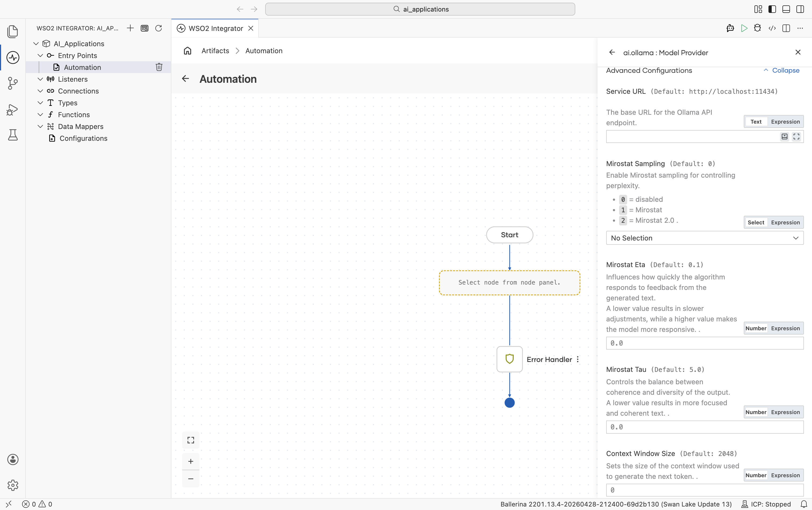Open notifications bell in status bar
812x510 pixels.
(x=804, y=504)
